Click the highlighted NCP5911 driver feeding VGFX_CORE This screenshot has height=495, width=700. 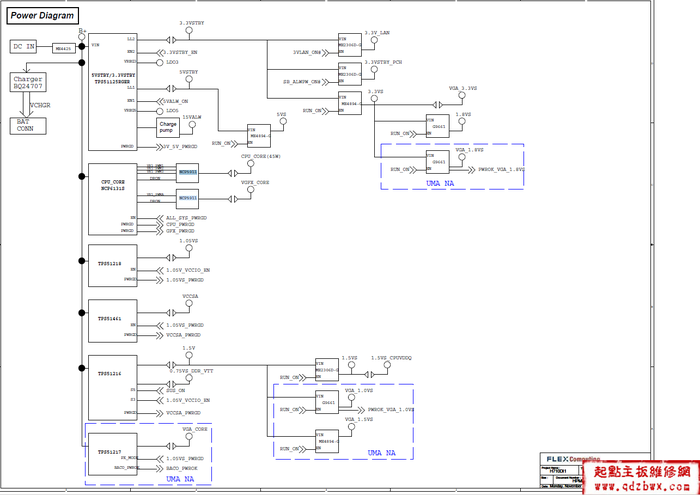(x=188, y=198)
